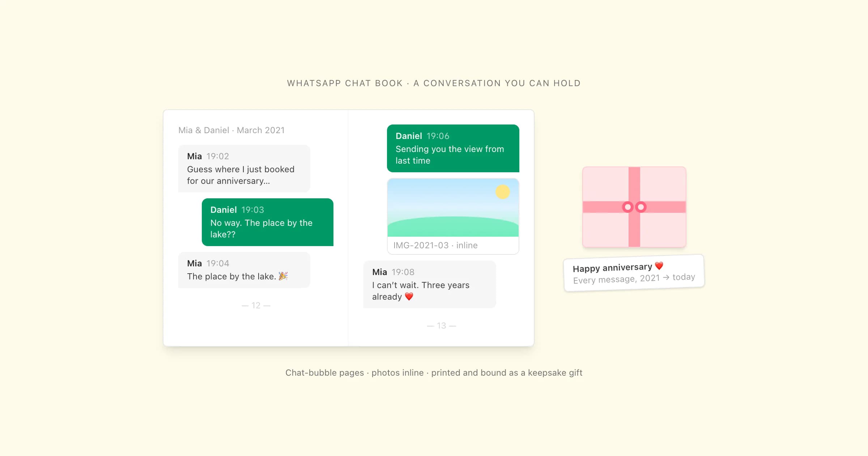Select Mia's 19:02 anniversary booking message

(x=244, y=169)
